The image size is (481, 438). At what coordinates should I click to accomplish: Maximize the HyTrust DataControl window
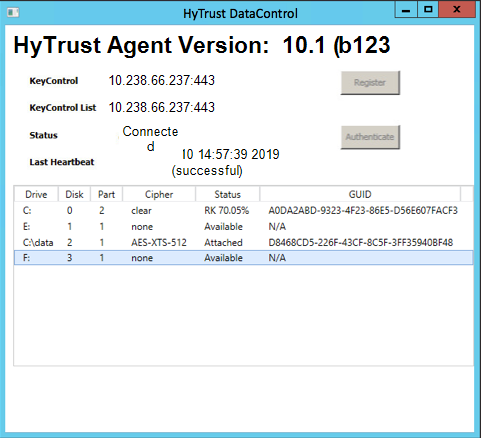click(x=428, y=10)
